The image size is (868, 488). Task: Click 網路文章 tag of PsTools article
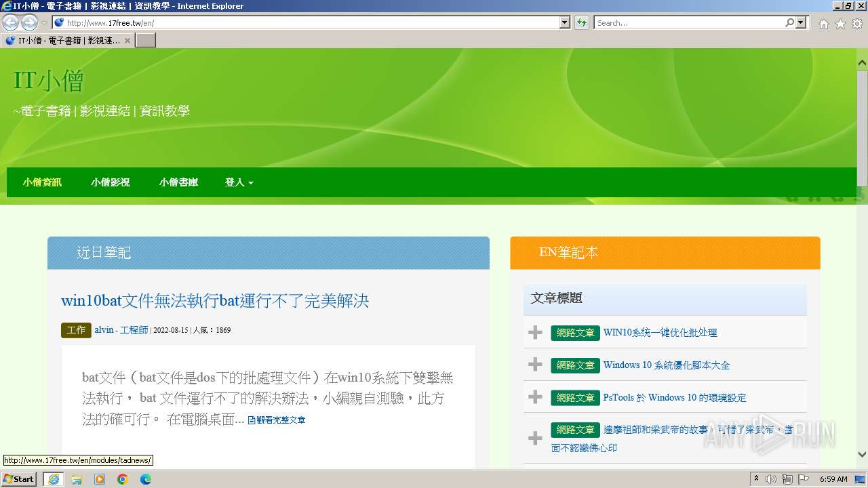tap(575, 398)
